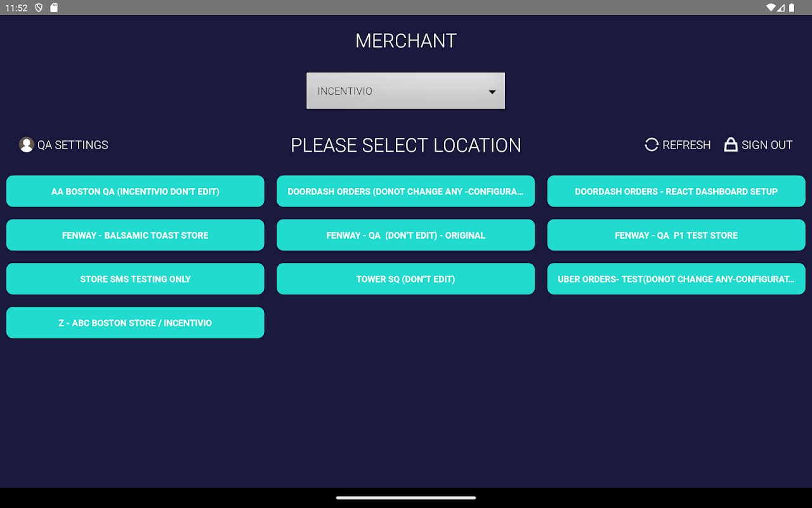Select AA BOSTON QA (INCENTIVIO DON'T EDIT) location
The image size is (812, 508).
pos(135,191)
